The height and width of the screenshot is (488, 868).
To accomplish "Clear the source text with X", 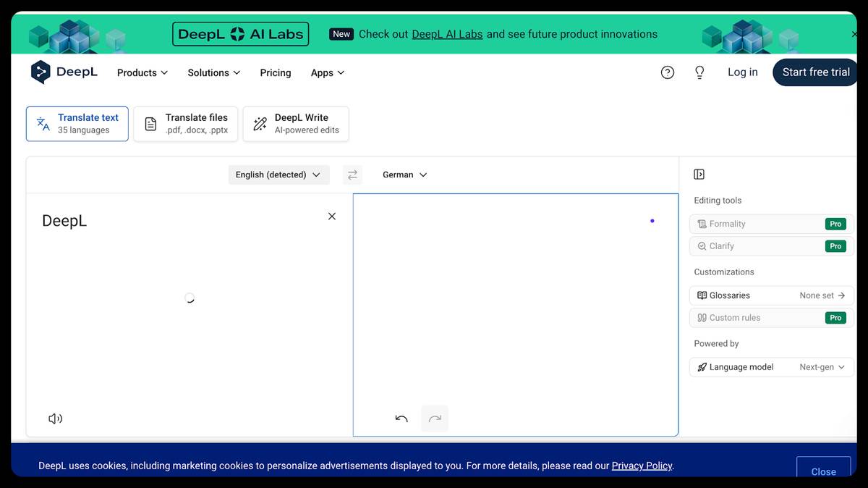I will click(332, 216).
